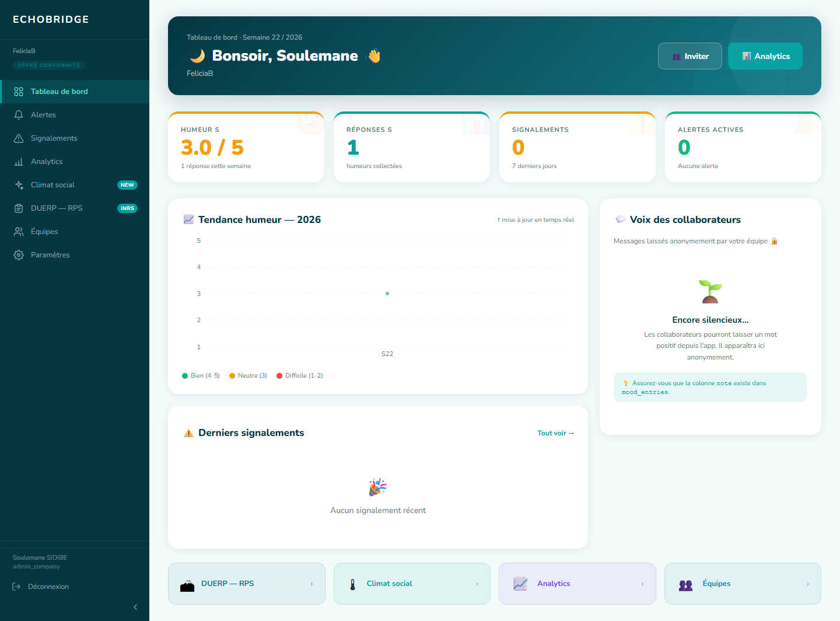Click the 'mise à jour en temps réel' text
Image resolution: width=840 pixels, height=621 pixels.
pyautogui.click(x=535, y=220)
